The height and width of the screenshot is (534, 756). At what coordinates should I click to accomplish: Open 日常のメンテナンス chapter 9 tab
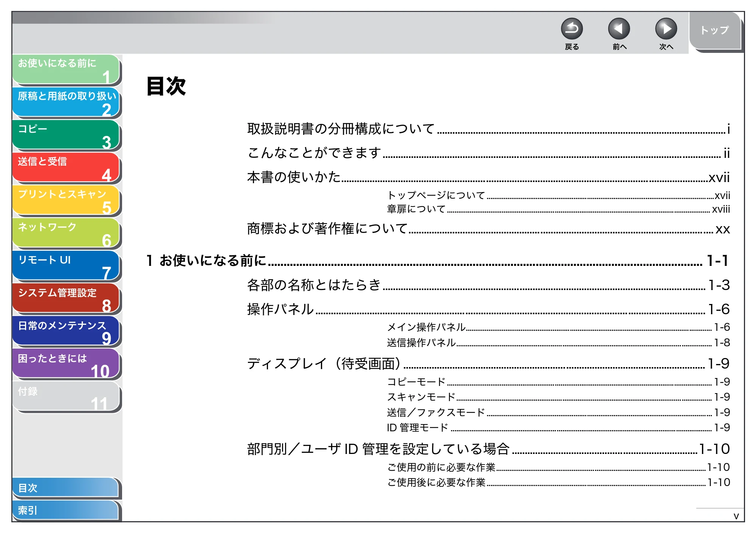66,331
